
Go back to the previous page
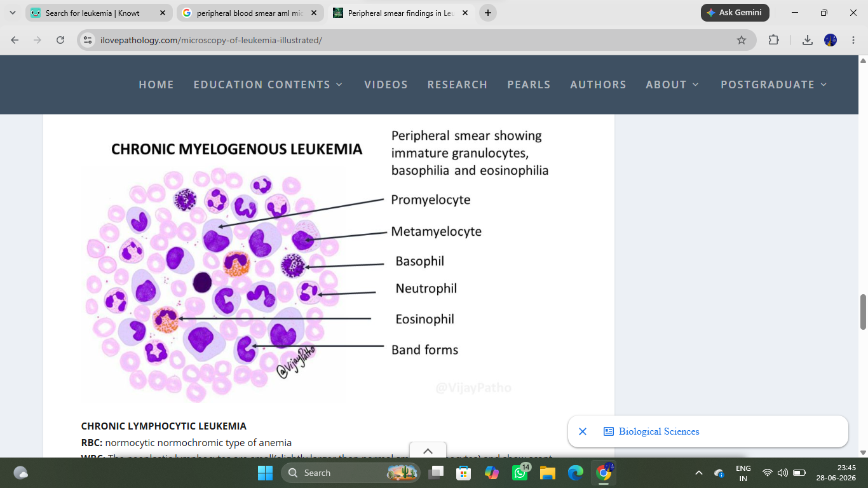[x=15, y=40]
